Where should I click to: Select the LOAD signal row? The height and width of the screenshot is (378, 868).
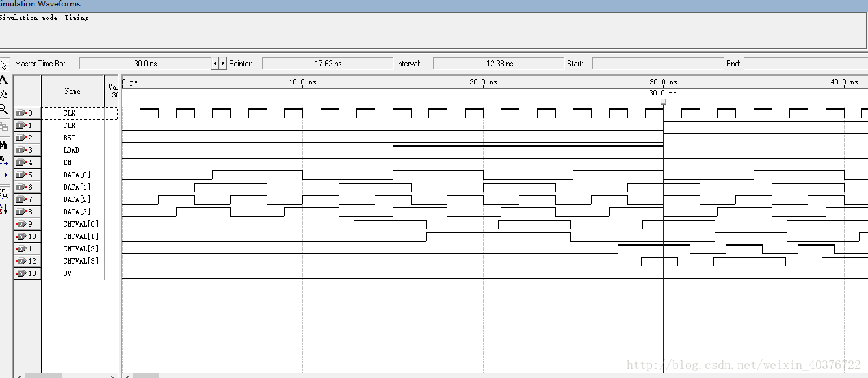click(x=72, y=150)
